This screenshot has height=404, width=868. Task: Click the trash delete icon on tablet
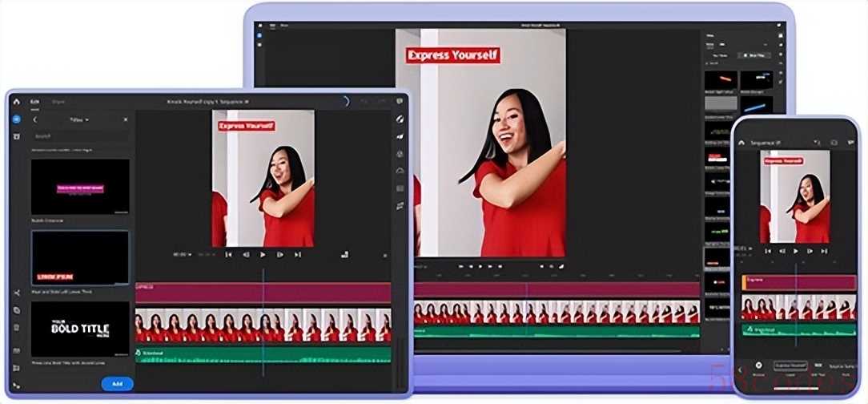pyautogui.click(x=16, y=327)
